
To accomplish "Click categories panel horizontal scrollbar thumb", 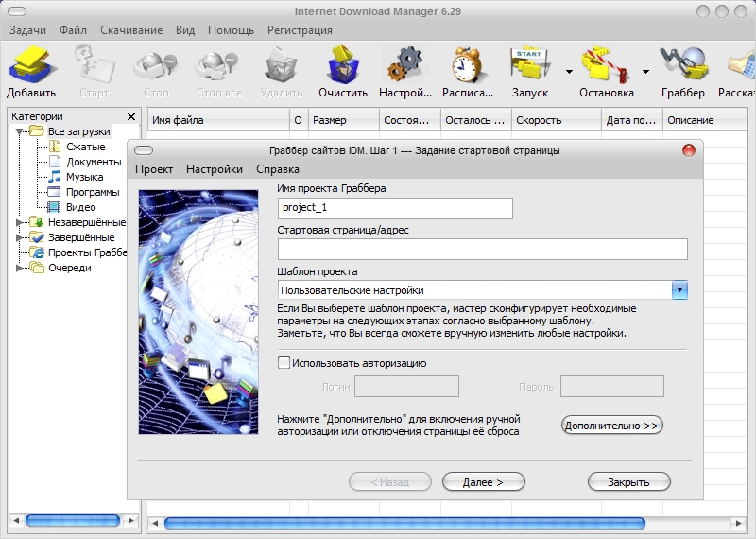I will click(73, 521).
